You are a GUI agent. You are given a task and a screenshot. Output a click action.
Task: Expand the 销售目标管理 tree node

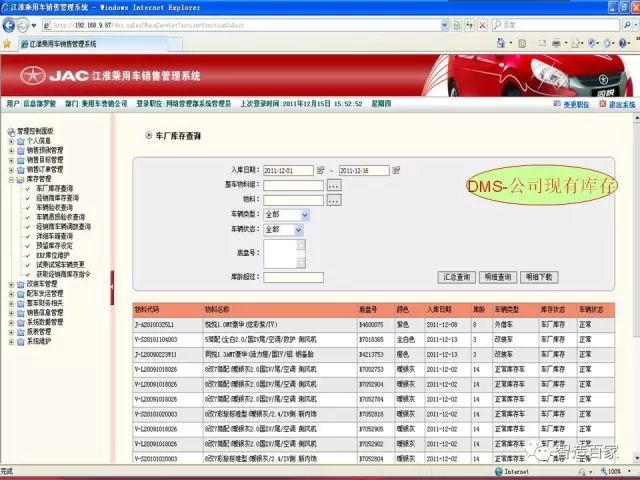click(x=11, y=160)
